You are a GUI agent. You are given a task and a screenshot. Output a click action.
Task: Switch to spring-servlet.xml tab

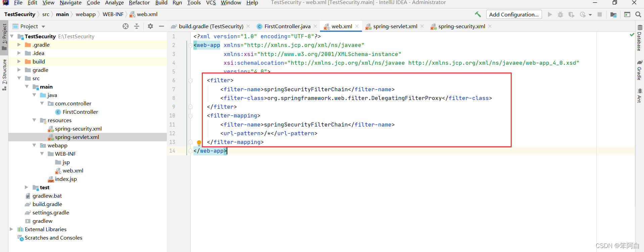click(x=395, y=26)
